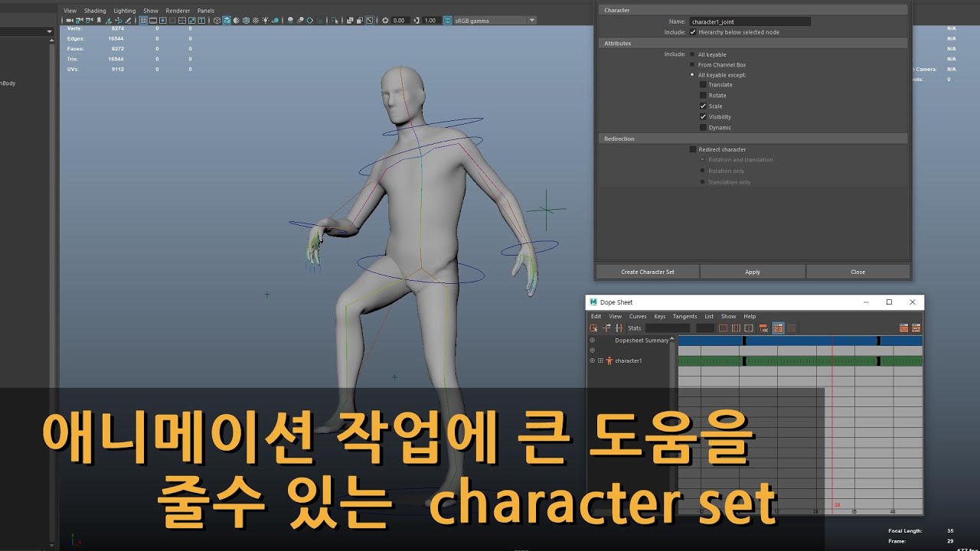Click the isolate select icon
This screenshot has height=551, width=980.
click(335, 21)
